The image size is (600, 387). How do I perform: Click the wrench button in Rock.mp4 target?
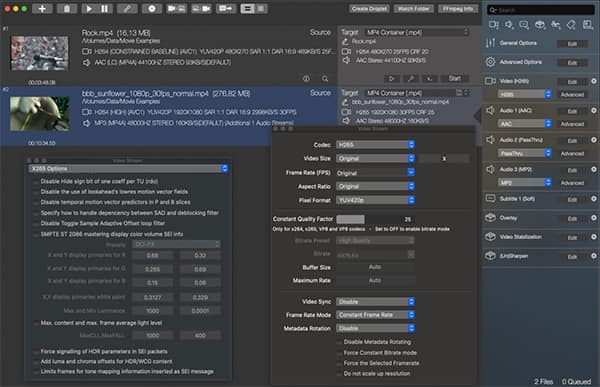(x=411, y=78)
